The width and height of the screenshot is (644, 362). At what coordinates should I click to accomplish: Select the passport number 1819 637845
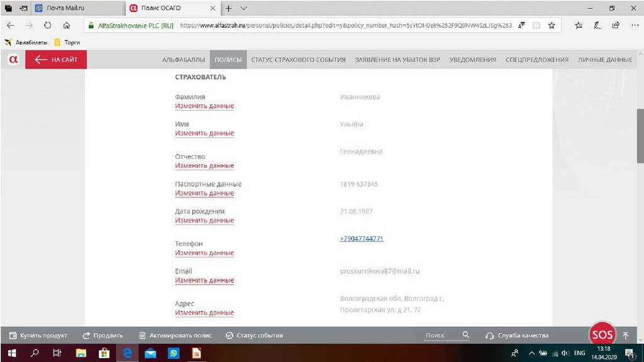tap(359, 184)
